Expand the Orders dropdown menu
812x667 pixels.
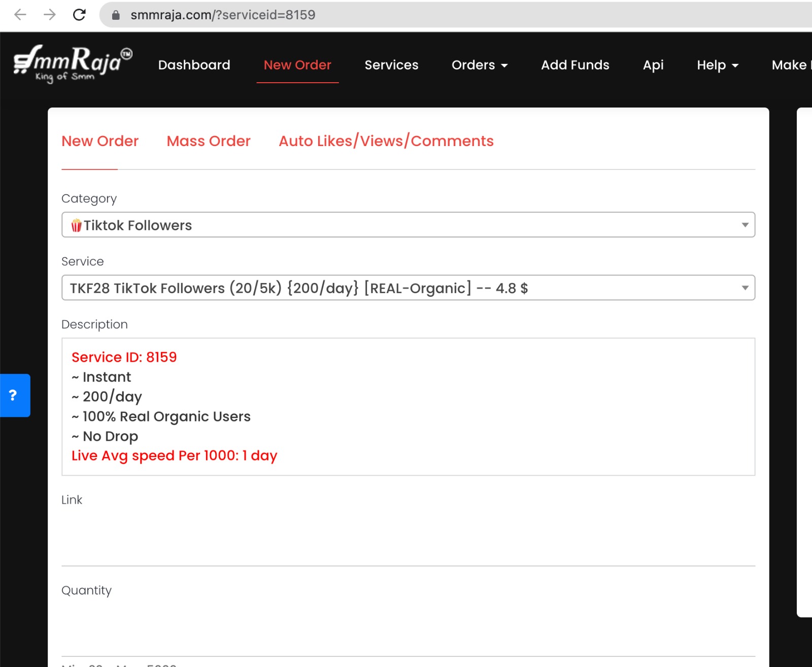(480, 65)
